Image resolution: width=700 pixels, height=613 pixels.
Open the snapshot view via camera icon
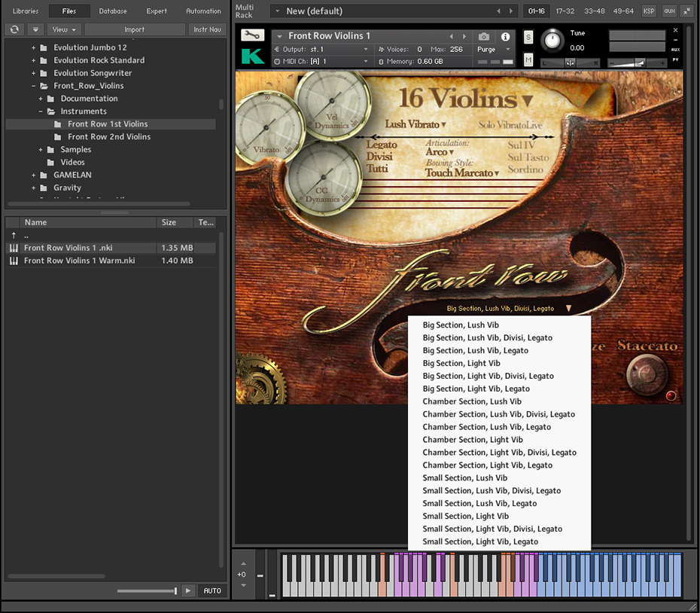click(484, 37)
